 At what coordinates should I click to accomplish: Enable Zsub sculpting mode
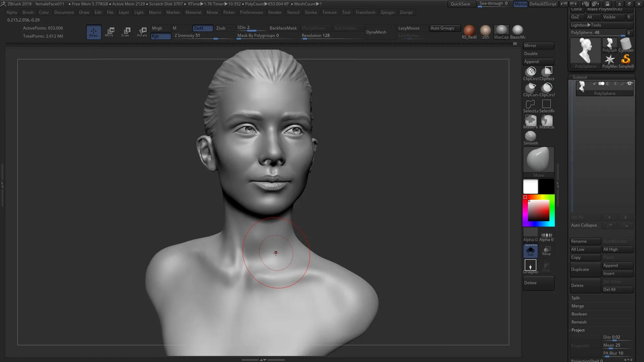click(221, 28)
